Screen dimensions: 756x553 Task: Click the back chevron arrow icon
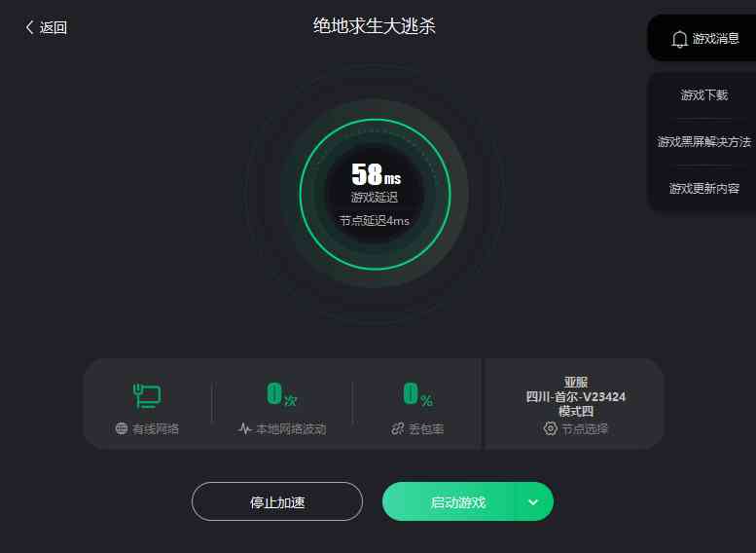[29, 27]
